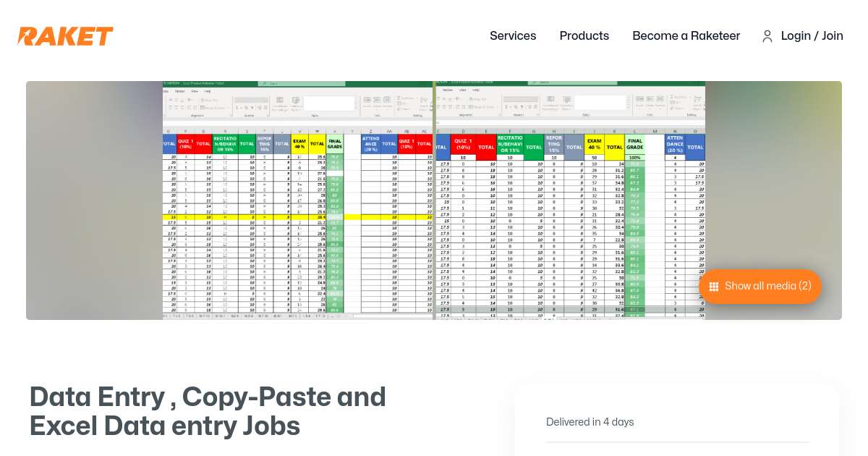Click the grid icon on the media button
The width and height of the screenshot is (868, 456).
tap(714, 287)
